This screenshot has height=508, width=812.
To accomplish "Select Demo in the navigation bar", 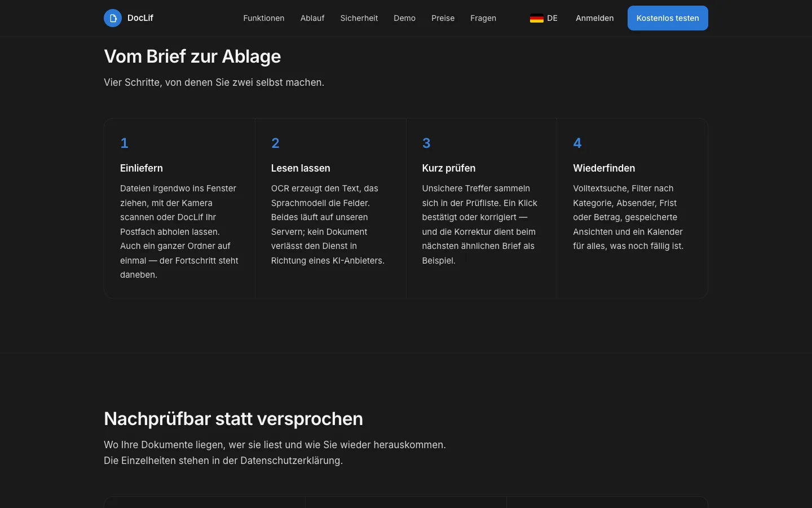I will (x=405, y=18).
